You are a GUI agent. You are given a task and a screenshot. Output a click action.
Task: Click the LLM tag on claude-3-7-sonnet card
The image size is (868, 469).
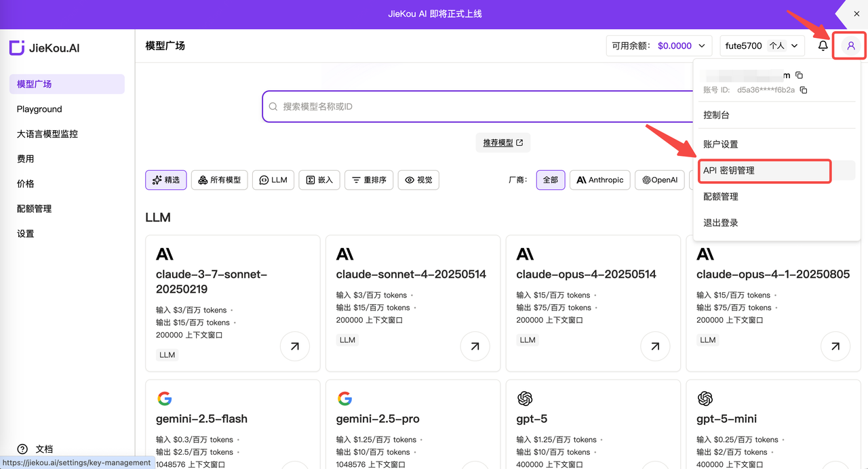167,354
